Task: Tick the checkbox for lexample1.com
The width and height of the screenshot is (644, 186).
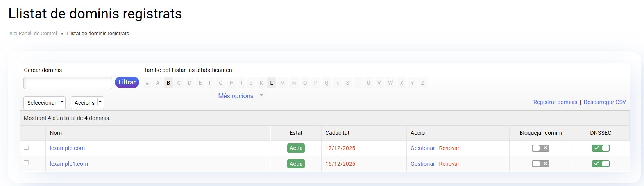Action: [26, 163]
